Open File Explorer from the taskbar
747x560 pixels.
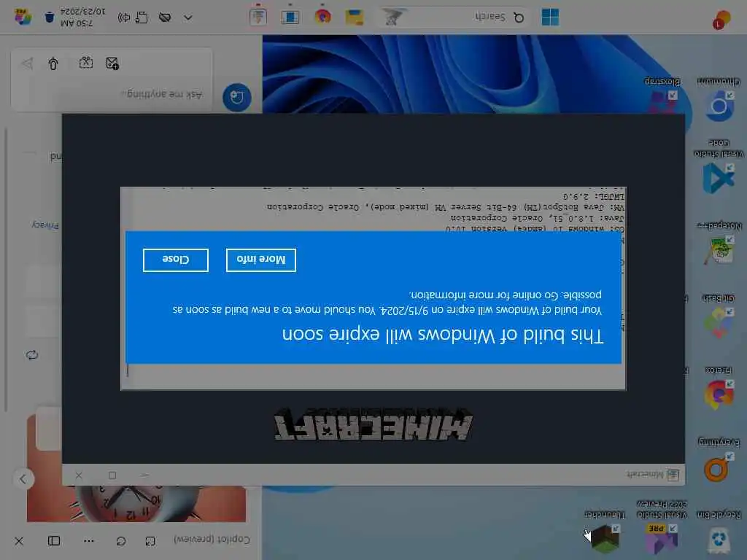(x=355, y=17)
